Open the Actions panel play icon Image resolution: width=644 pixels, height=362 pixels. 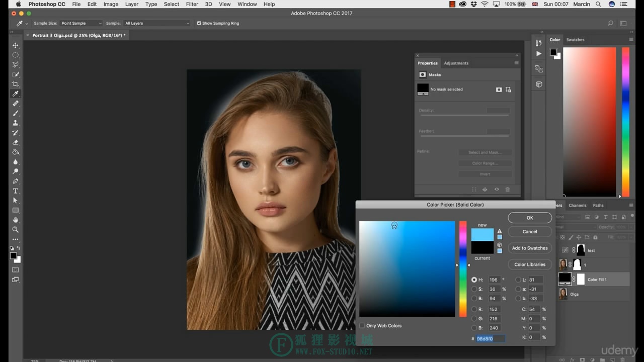click(x=539, y=53)
